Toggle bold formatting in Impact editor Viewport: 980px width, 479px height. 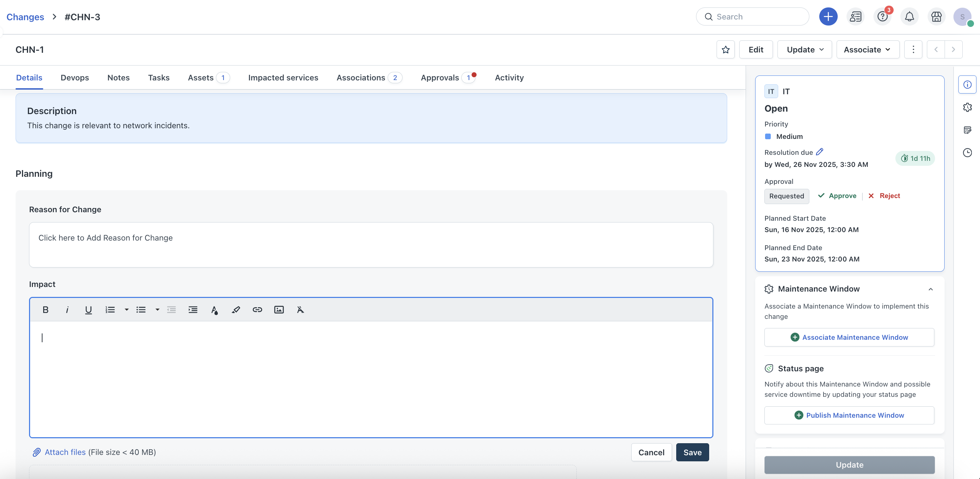click(x=46, y=310)
